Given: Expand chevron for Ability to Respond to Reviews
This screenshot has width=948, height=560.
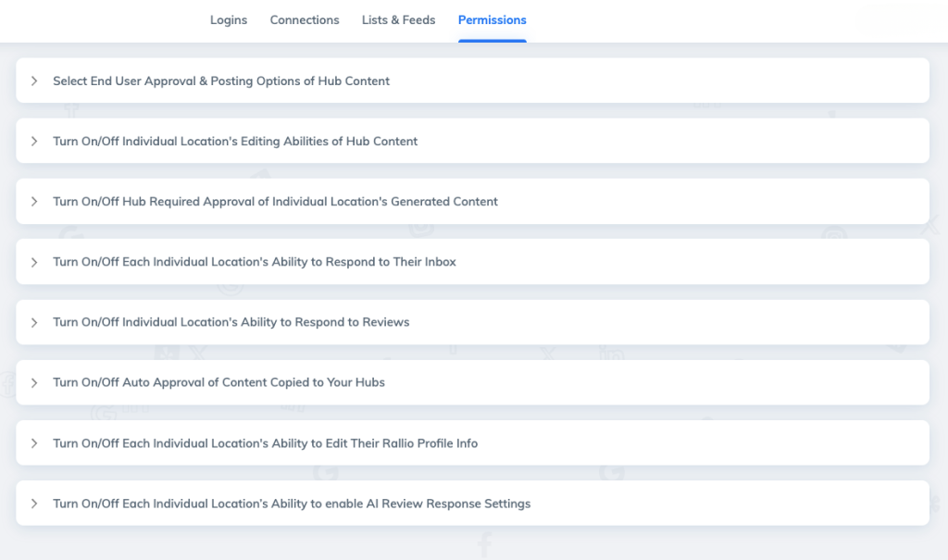Looking at the screenshot, I should pyautogui.click(x=34, y=322).
